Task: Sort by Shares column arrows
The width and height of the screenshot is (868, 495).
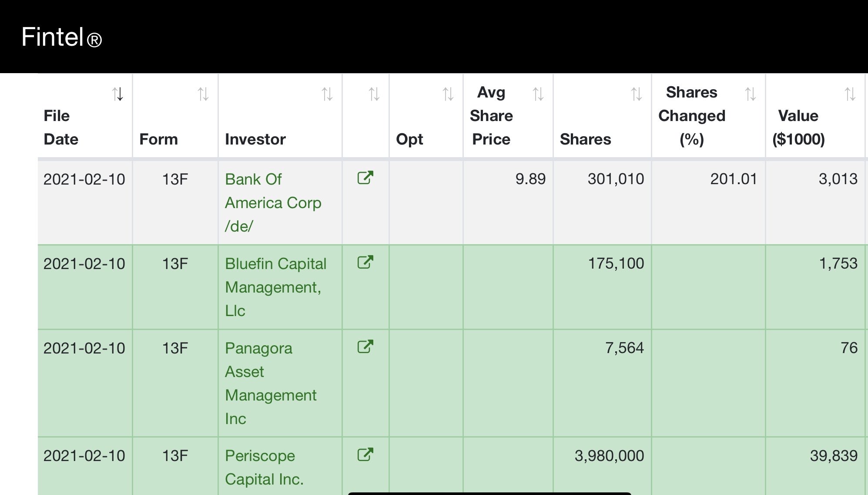Action: tap(637, 94)
